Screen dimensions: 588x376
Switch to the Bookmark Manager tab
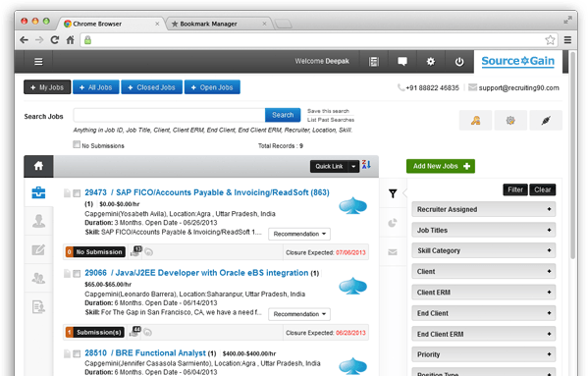218,24
